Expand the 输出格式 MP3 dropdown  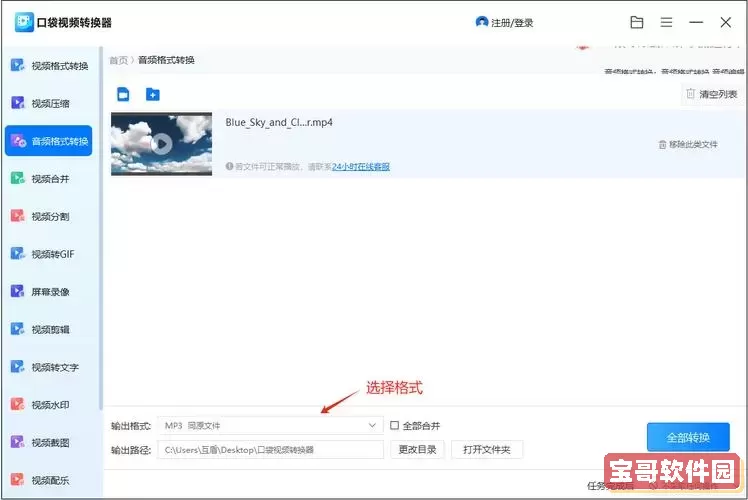tap(270, 426)
